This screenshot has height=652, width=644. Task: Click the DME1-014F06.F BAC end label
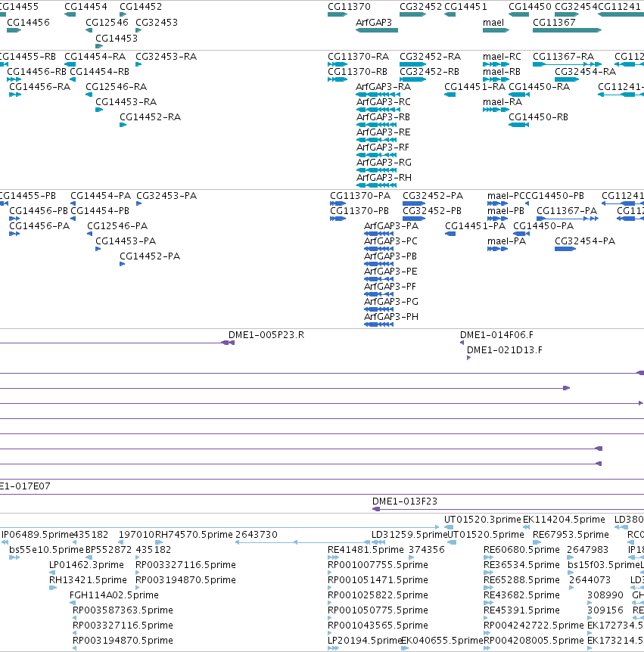(496, 335)
